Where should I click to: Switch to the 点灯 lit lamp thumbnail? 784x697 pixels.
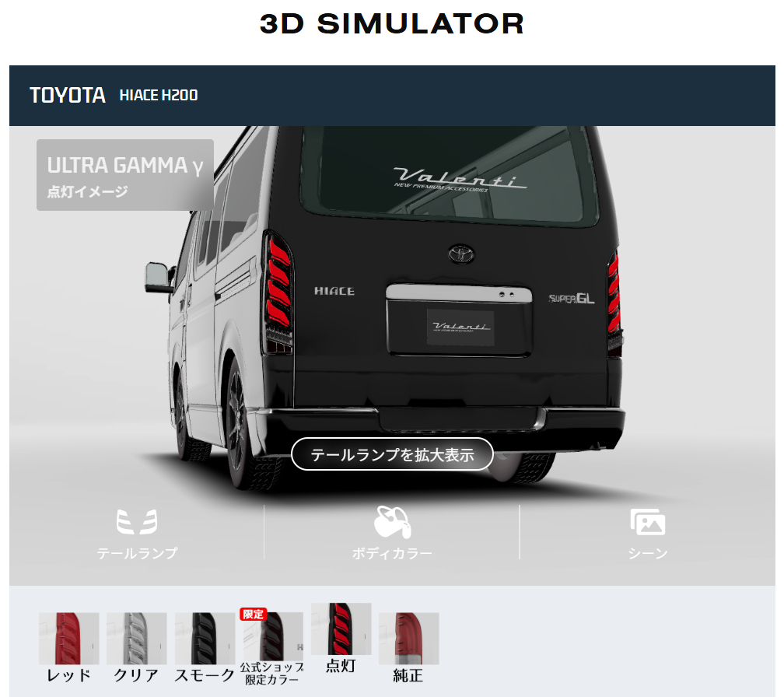pyautogui.click(x=341, y=629)
